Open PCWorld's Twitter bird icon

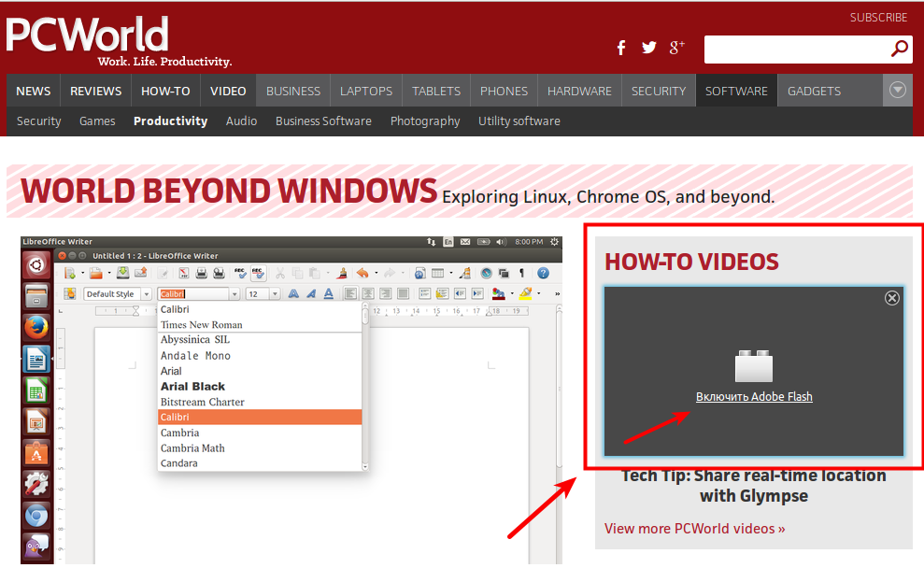point(648,48)
